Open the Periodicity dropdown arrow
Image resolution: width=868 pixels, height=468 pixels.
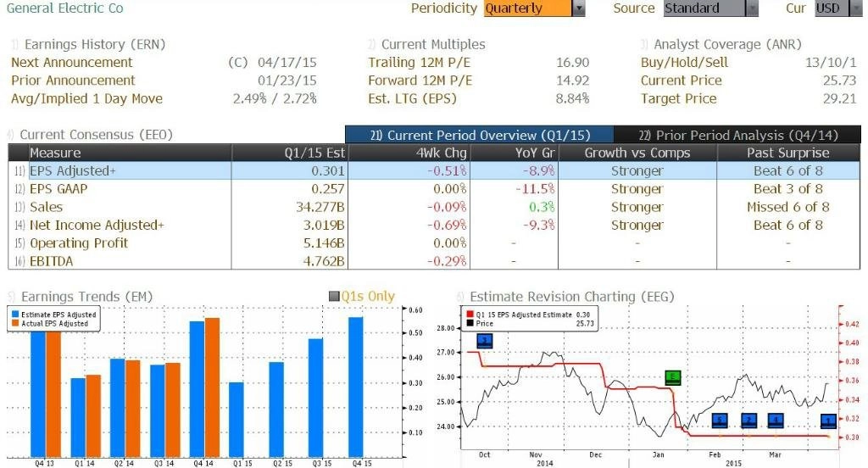coord(578,8)
